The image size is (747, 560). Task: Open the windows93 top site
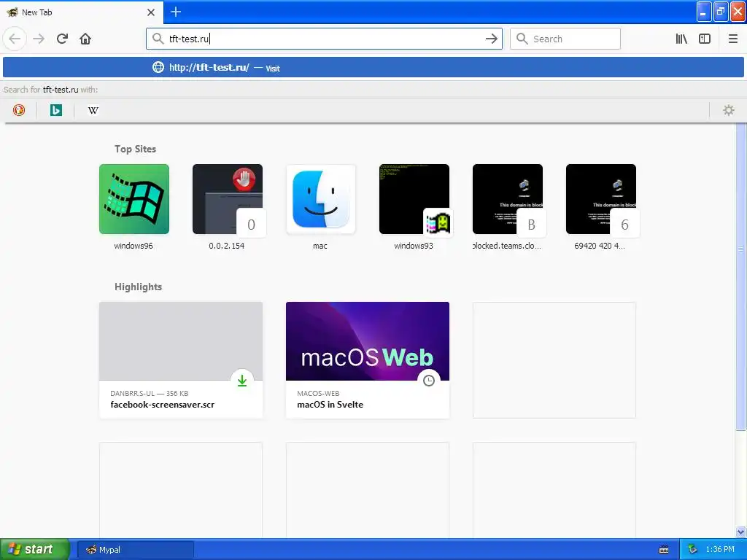pyautogui.click(x=414, y=207)
